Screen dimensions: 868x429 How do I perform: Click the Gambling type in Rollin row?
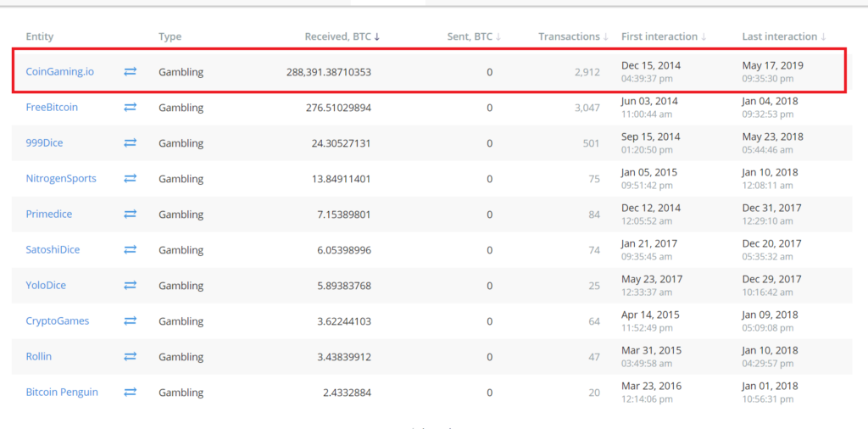pos(181,357)
